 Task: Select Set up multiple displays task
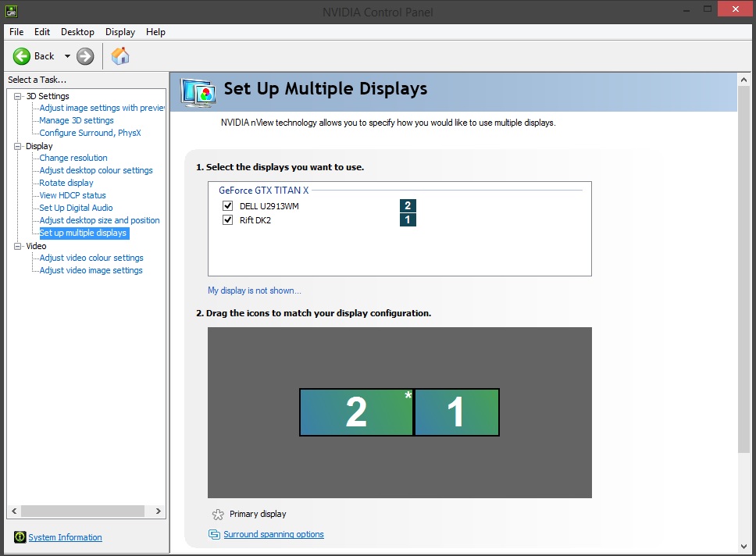pos(84,233)
